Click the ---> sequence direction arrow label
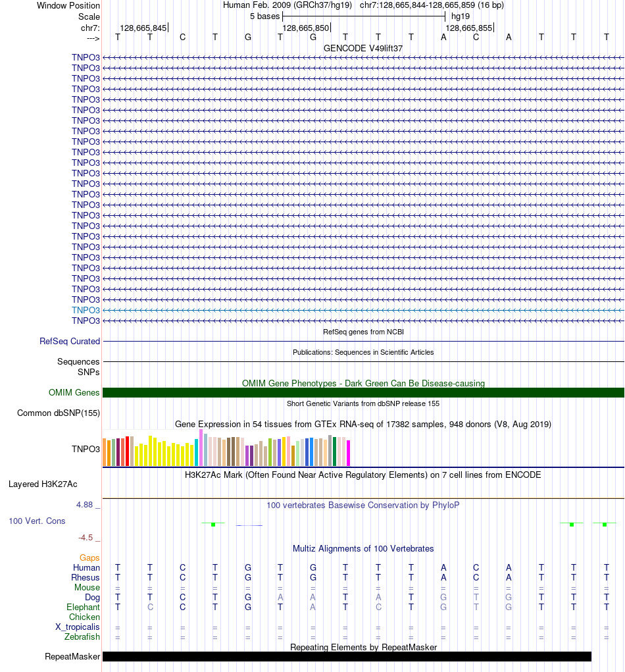This screenshot has height=672, width=625. (x=93, y=39)
